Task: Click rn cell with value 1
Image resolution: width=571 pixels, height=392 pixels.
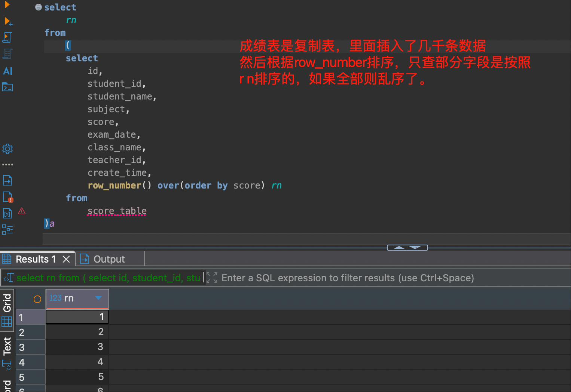Action: pos(77,317)
